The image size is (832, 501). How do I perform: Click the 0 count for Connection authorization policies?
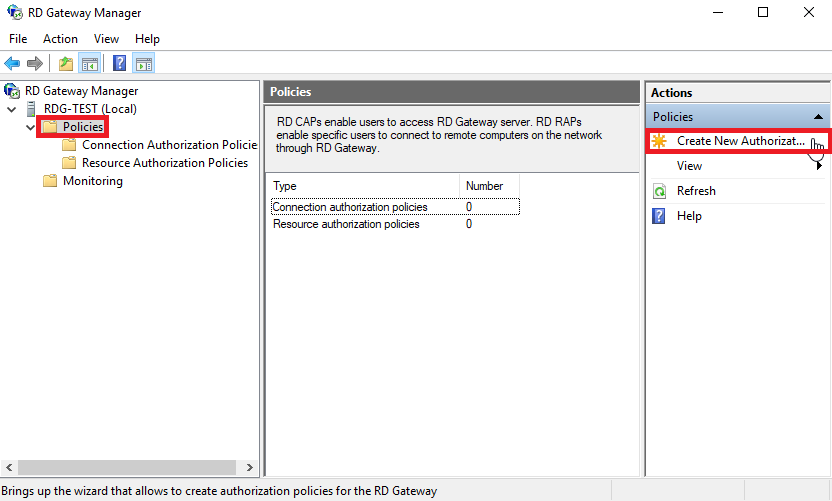[469, 207]
